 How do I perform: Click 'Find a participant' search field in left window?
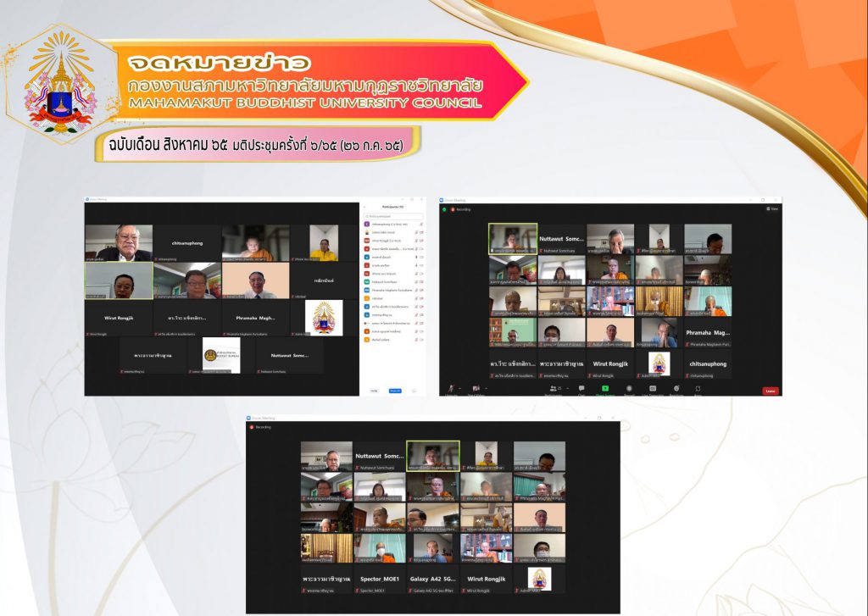tap(393, 216)
